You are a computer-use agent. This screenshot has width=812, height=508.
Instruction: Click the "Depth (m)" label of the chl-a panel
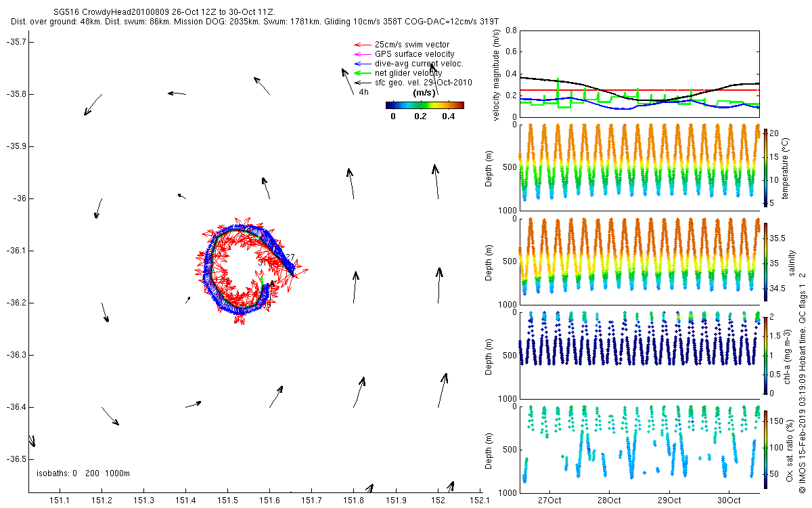click(x=490, y=356)
